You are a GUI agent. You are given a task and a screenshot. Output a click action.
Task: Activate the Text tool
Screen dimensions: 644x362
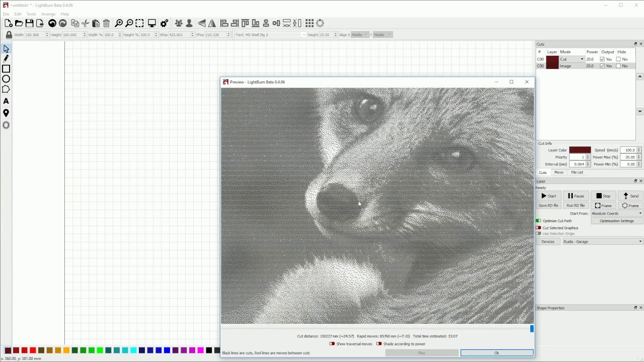pos(6,101)
